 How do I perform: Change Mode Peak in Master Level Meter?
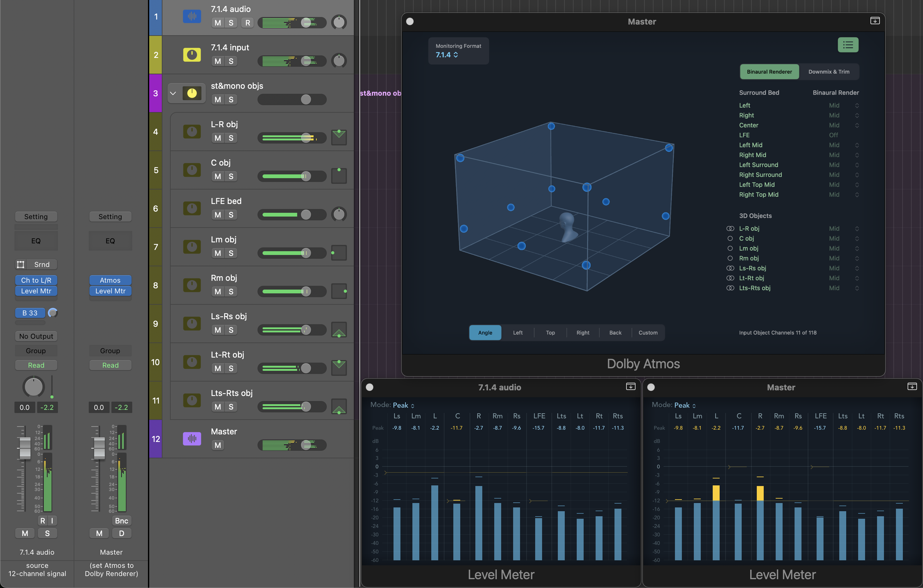(685, 405)
